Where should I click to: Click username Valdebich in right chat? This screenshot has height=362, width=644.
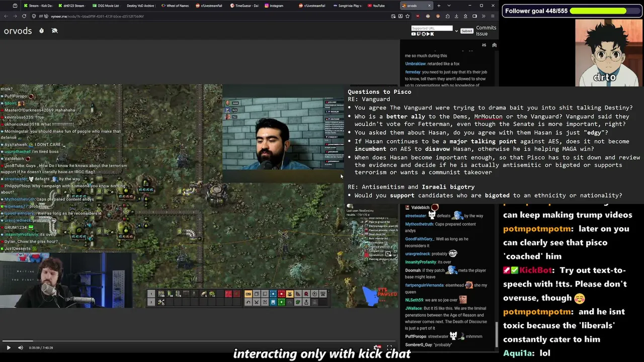click(420, 208)
